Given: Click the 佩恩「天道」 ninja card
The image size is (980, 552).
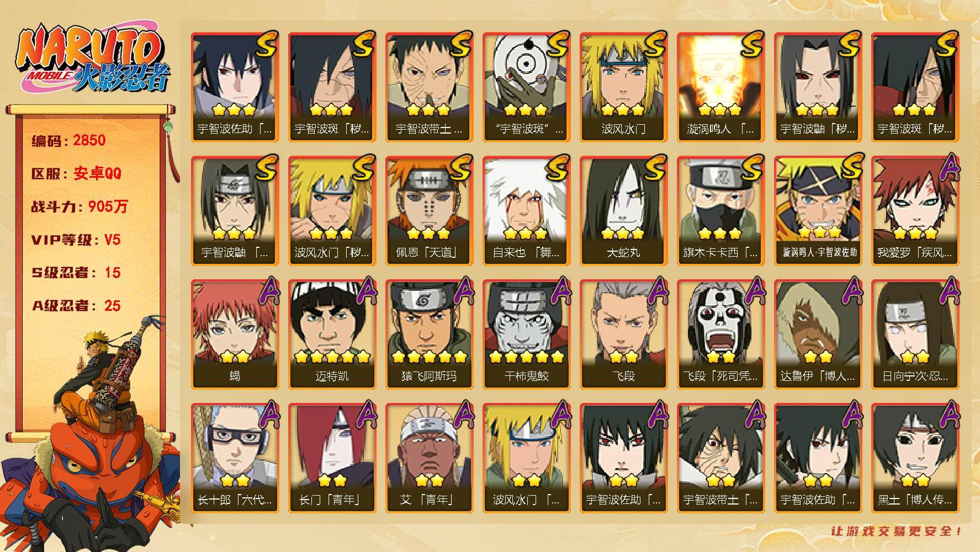Looking at the screenshot, I should tap(429, 211).
